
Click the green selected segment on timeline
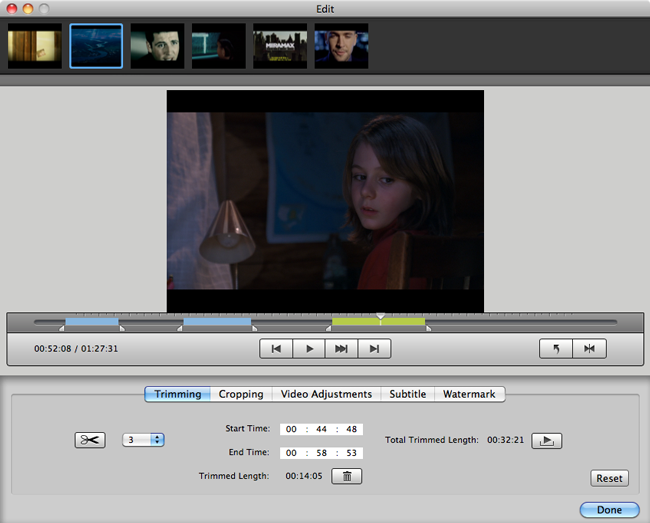tap(378, 322)
